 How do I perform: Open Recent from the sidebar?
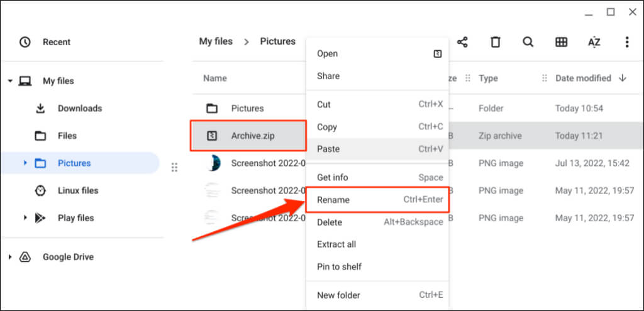point(56,42)
